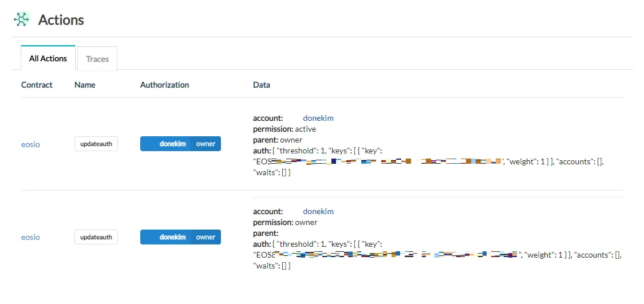Click owner segment of badge in owner permission action
The height and width of the screenshot is (304, 644).
pyautogui.click(x=206, y=237)
